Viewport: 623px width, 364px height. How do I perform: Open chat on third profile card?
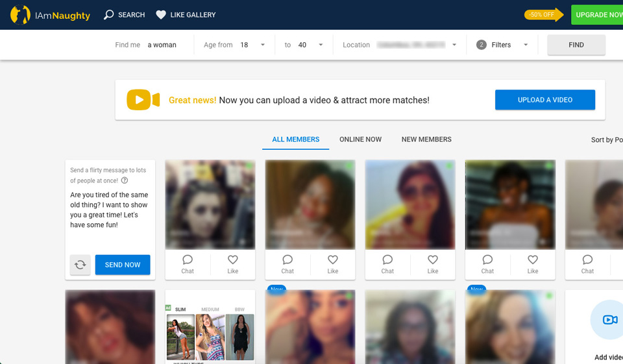pos(387,260)
